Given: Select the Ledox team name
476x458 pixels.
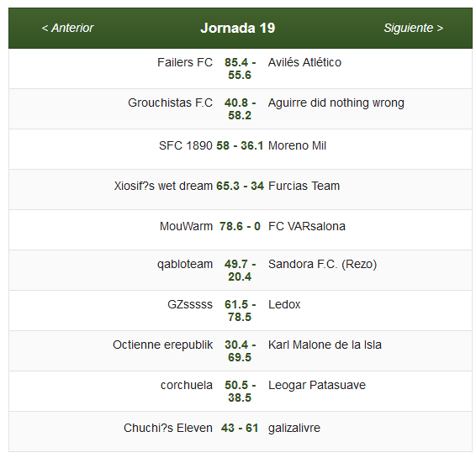Looking at the screenshot, I should [284, 304].
